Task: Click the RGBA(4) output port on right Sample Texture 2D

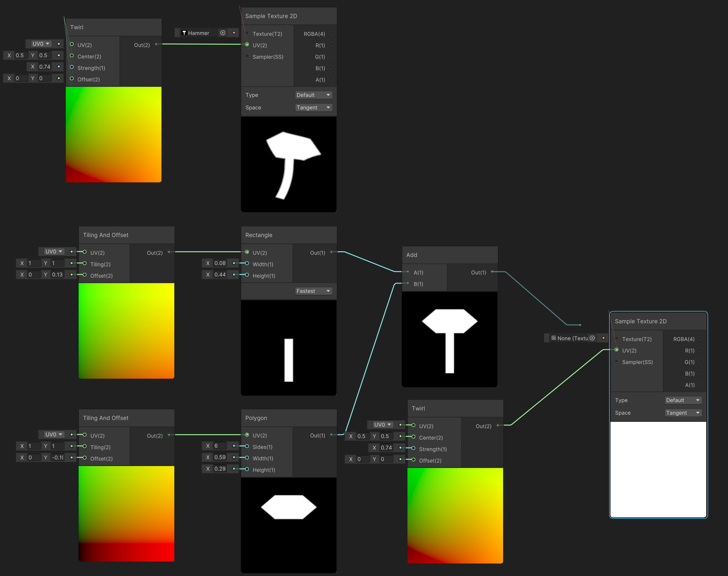Action: [701, 339]
